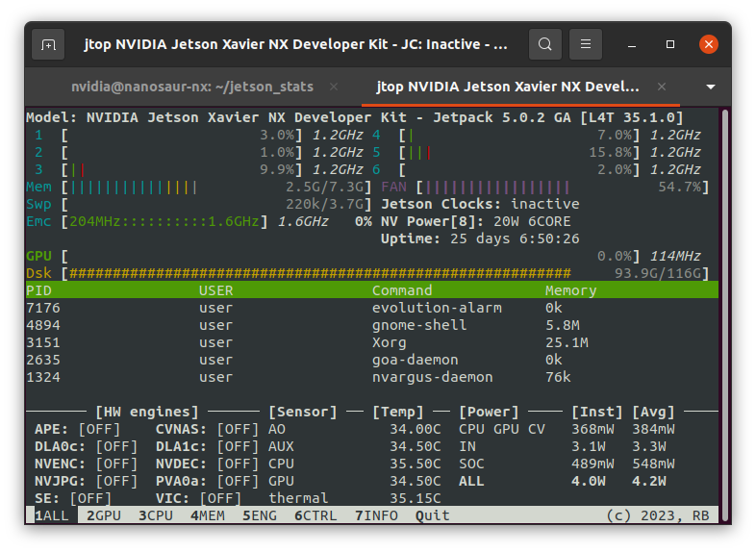Select the nvargus-daemon process row

click(x=371, y=377)
